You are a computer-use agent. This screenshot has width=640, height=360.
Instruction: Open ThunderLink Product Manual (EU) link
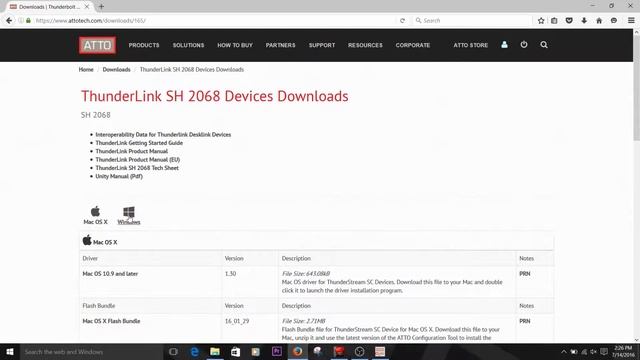[x=138, y=160]
